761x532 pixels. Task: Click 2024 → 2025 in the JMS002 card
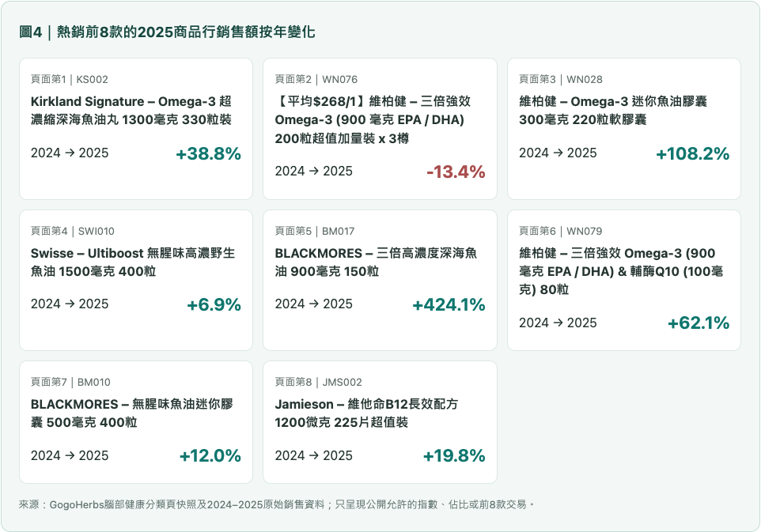coord(313,455)
